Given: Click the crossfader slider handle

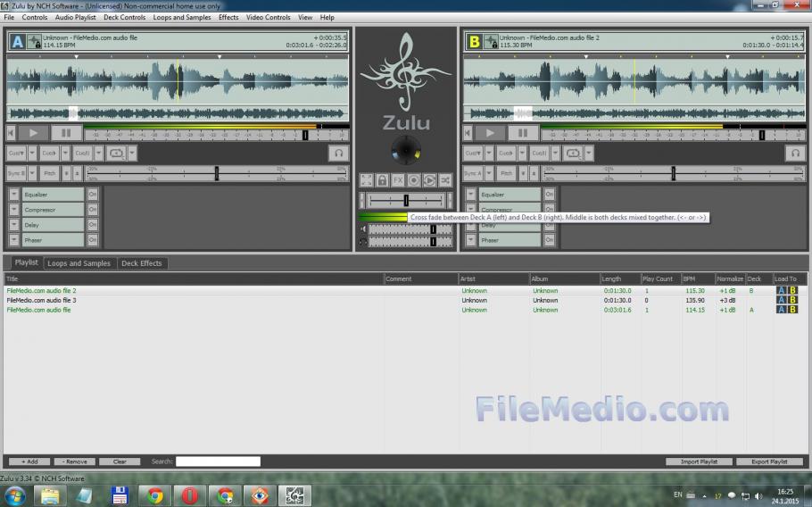Looking at the screenshot, I should tap(406, 200).
